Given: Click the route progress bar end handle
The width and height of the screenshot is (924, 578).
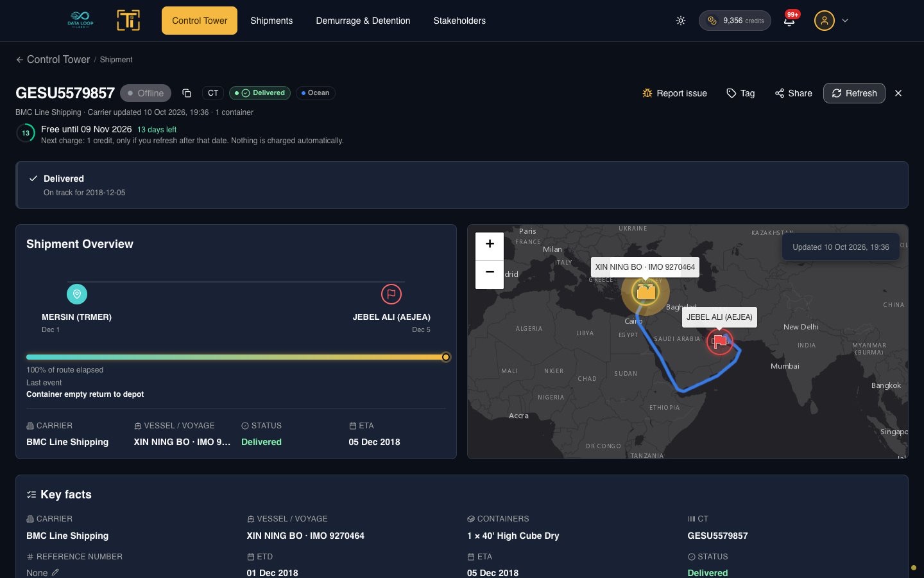Looking at the screenshot, I should (446, 357).
